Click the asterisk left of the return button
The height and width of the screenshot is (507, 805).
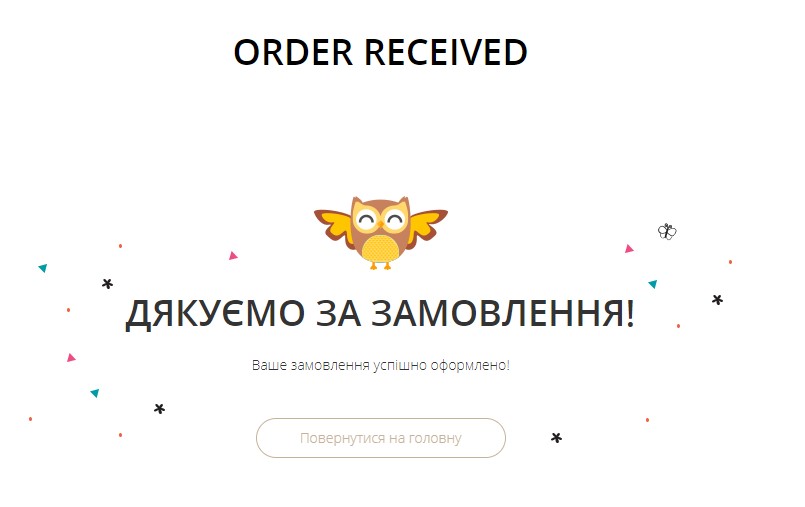(x=160, y=409)
